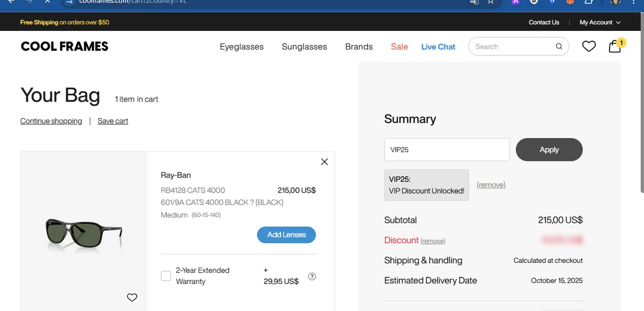Open the warranty help question mark
Image resolution: width=644 pixels, height=311 pixels.
[x=312, y=276]
